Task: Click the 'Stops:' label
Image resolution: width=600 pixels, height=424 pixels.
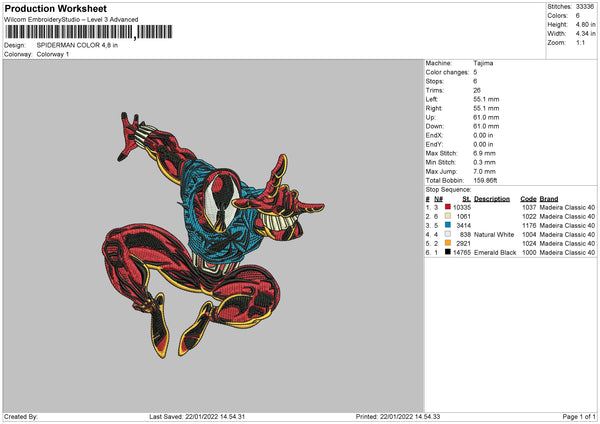Action: pyautogui.click(x=435, y=81)
